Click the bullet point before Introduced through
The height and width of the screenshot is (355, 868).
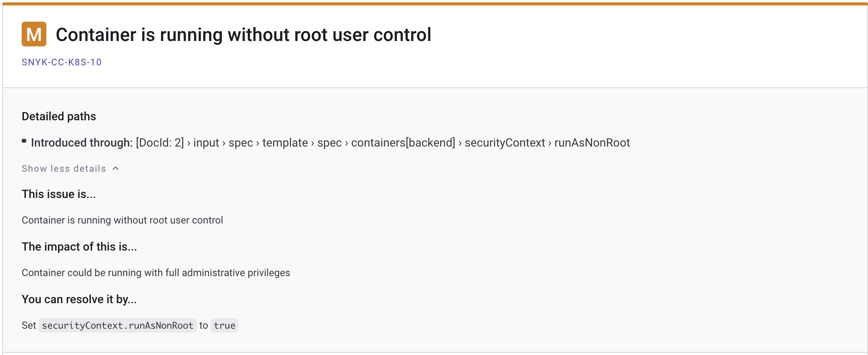tap(24, 141)
